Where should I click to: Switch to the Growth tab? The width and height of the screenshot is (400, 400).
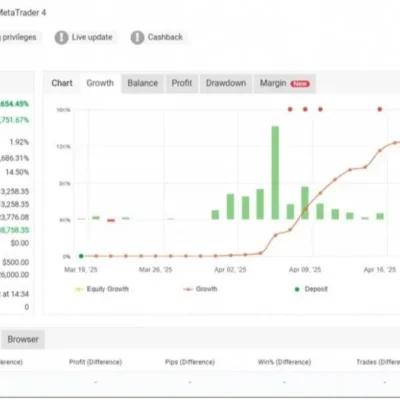coord(100,83)
